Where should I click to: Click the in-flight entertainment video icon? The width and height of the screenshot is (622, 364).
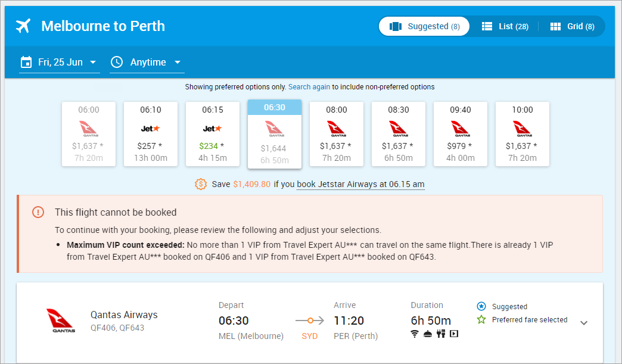tap(454, 334)
